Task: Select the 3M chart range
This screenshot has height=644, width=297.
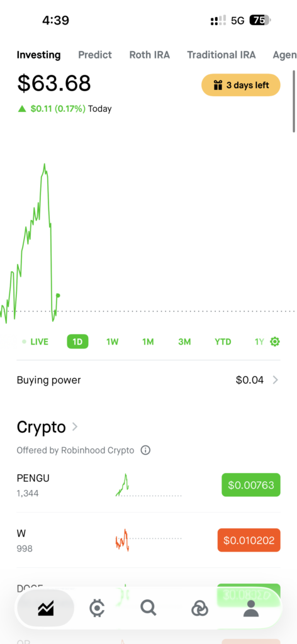Action: tap(184, 341)
